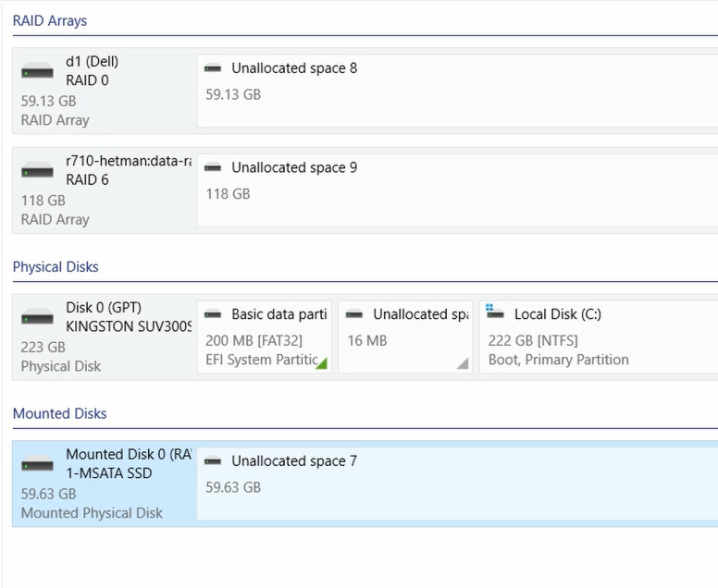Collapse the Mounted Disks section header
This screenshot has height=588, width=718.
click(59, 413)
